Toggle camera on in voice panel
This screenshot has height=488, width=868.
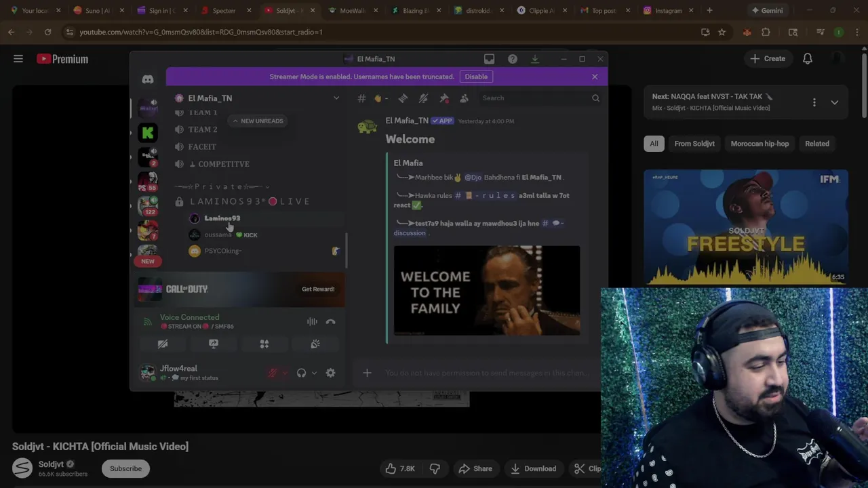click(163, 344)
